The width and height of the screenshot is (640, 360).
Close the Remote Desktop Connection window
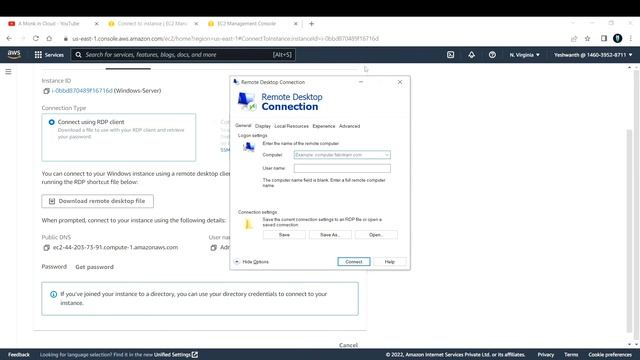coord(400,82)
